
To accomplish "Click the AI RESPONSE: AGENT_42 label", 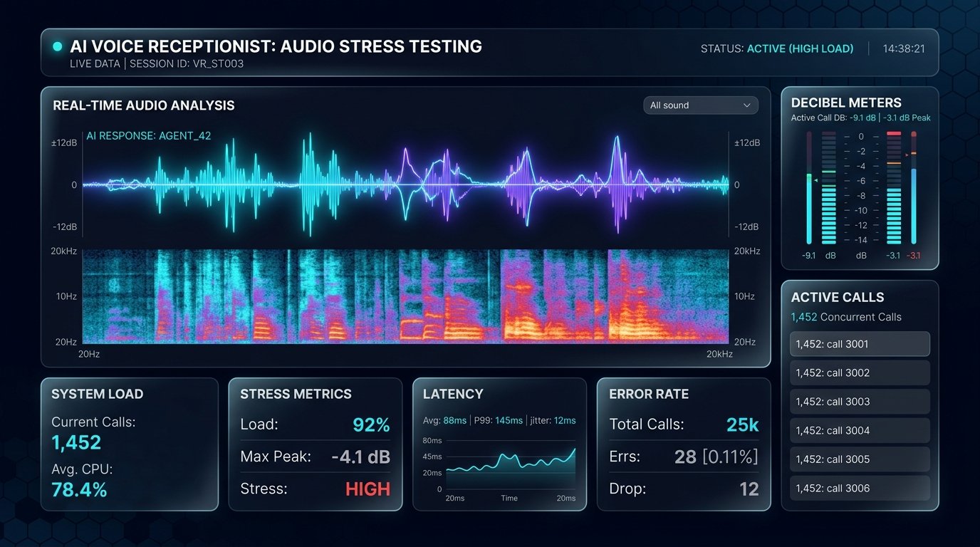I will 148,135.
